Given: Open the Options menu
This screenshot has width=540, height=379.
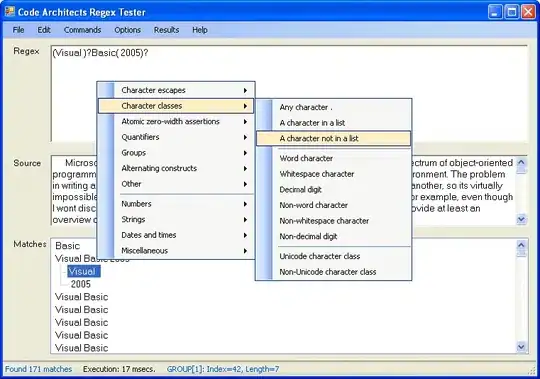Looking at the screenshot, I should [127, 30].
